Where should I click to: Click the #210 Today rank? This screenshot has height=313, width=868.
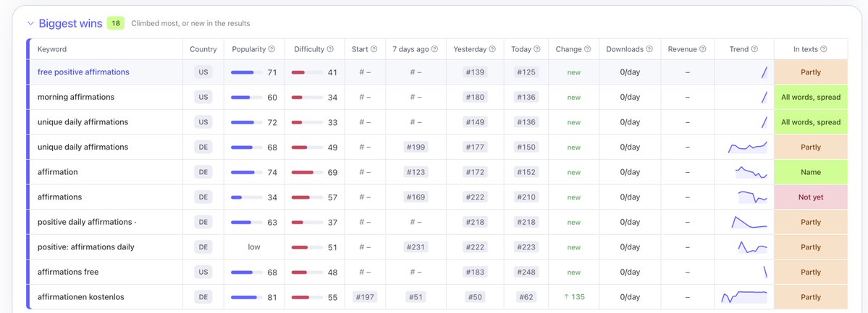pos(526,197)
